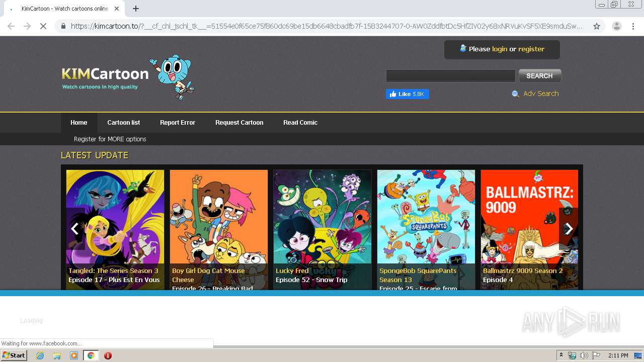Screen dimensions: 644x362
Task: Click the network tray icon
Action: (x=572, y=355)
